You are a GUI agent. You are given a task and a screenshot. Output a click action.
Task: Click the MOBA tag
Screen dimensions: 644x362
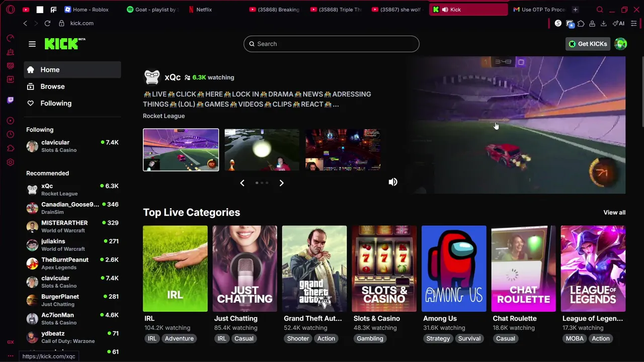(575, 338)
